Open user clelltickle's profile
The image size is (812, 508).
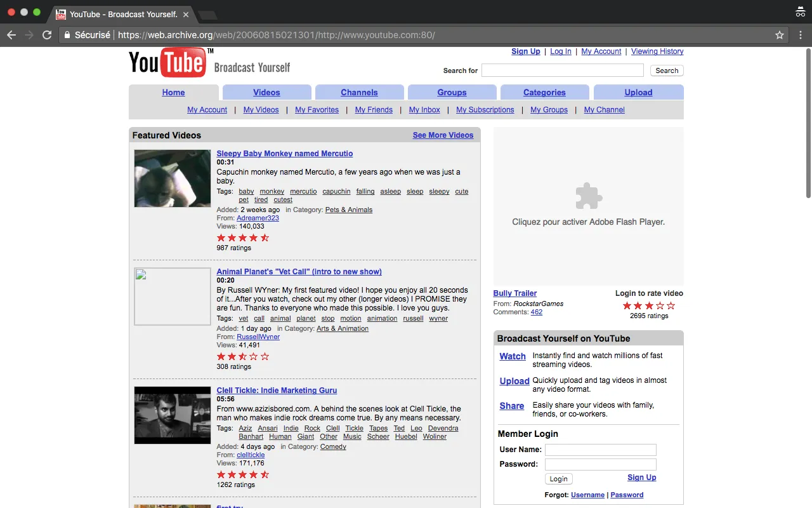(251, 455)
